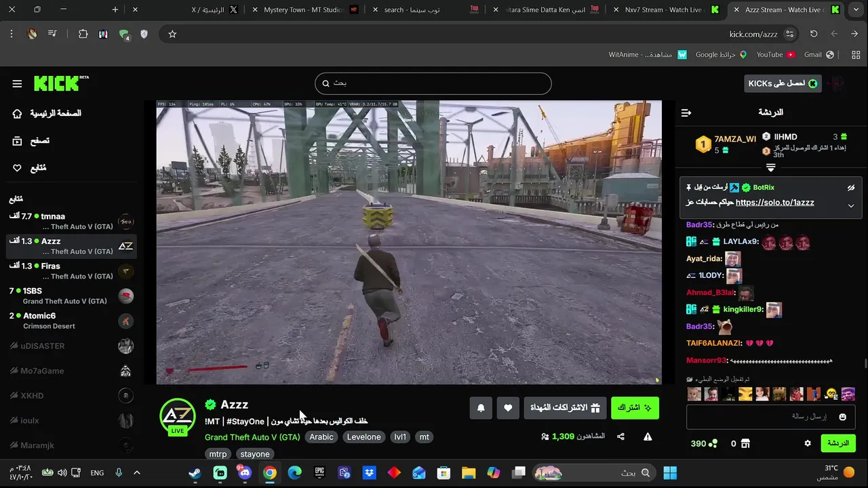Image resolution: width=868 pixels, height=488 pixels.
Task: Open tmnaa channel in followed list
Action: coord(71,221)
